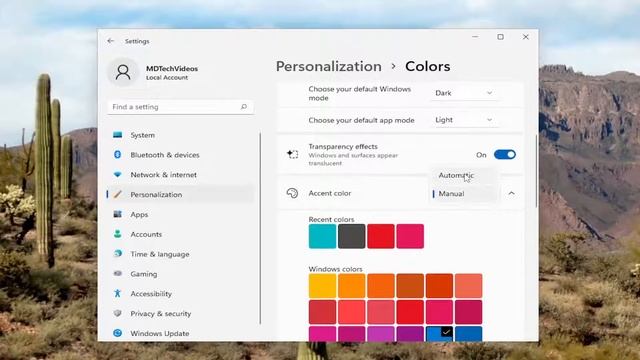Turn off Transparency effects toggle

point(505,155)
